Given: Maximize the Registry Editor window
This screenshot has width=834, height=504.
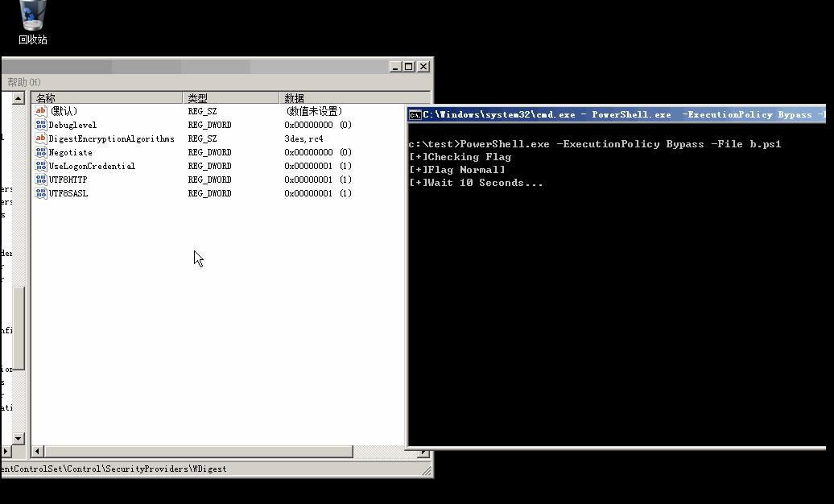Looking at the screenshot, I should 408,67.
